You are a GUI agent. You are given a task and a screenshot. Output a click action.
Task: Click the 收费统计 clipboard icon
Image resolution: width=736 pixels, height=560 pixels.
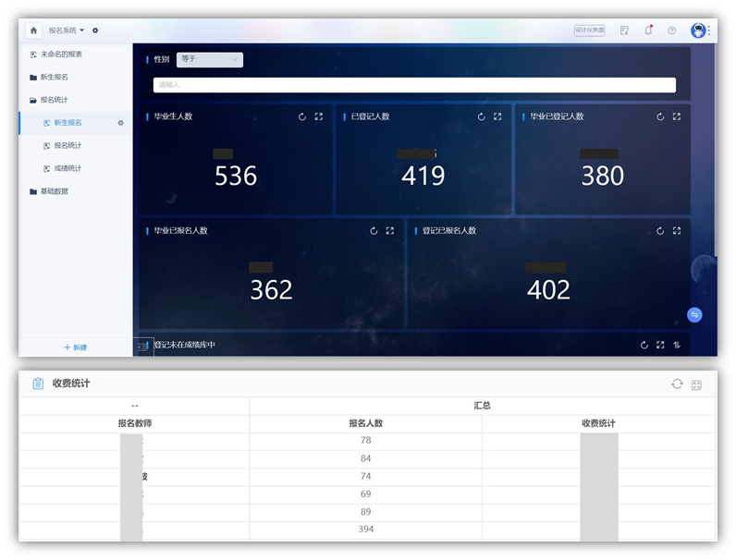click(x=38, y=383)
